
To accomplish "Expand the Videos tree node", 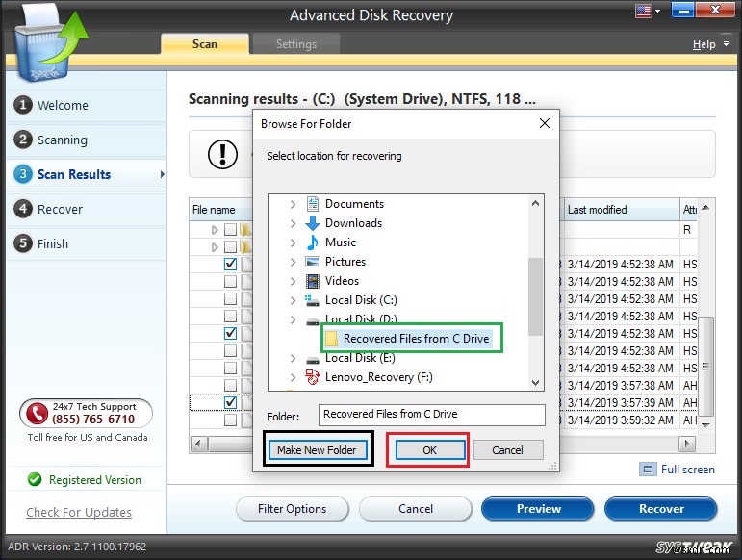I will pyautogui.click(x=293, y=281).
